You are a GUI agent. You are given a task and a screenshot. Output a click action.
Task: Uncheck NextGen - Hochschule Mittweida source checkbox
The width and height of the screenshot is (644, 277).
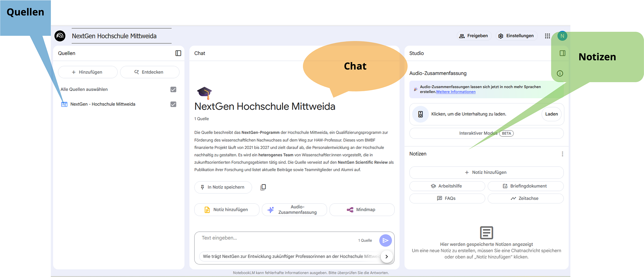[173, 104]
